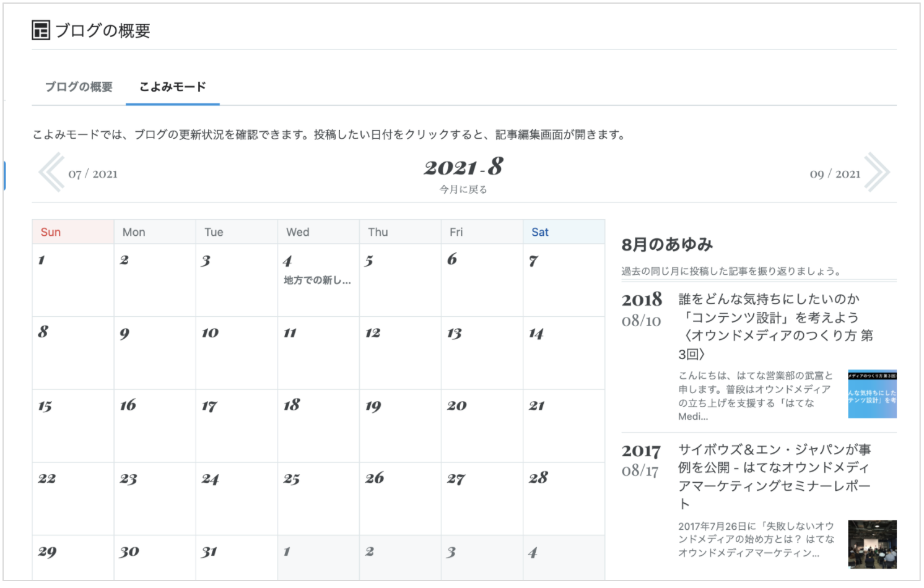924x588 pixels.
Task: Switch to the ブログの概要 tab
Action: [x=78, y=87]
